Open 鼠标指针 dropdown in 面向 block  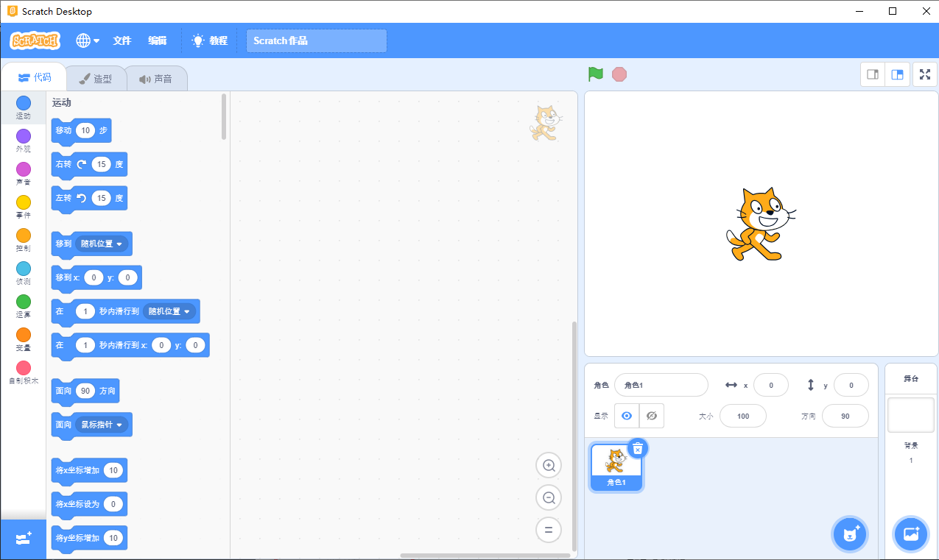tap(102, 425)
